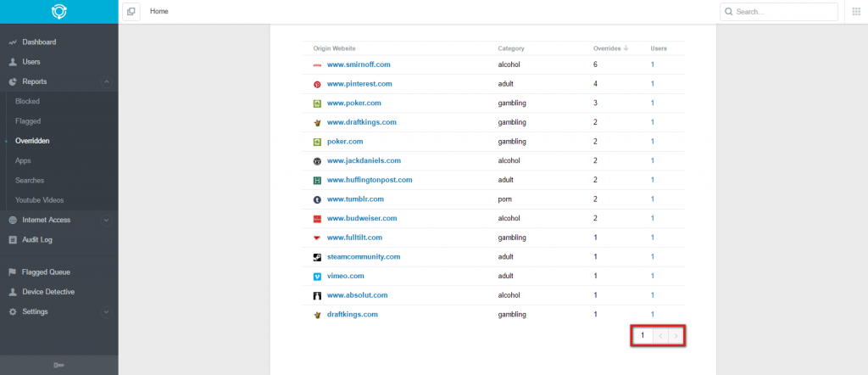Click the Search input field

point(779,12)
